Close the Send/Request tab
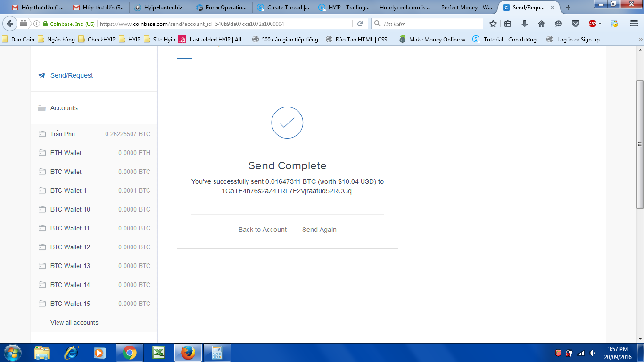Image resolution: width=644 pixels, height=362 pixels. (553, 8)
